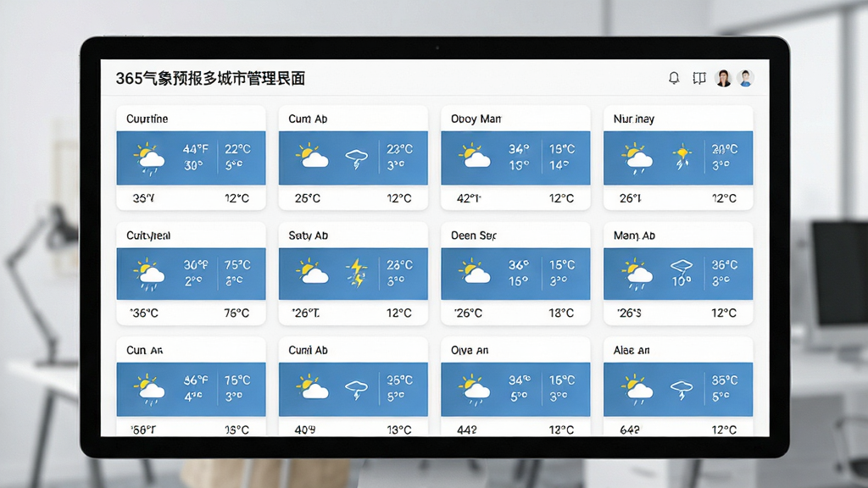Open the Saty Ab city card title

[x=309, y=236]
